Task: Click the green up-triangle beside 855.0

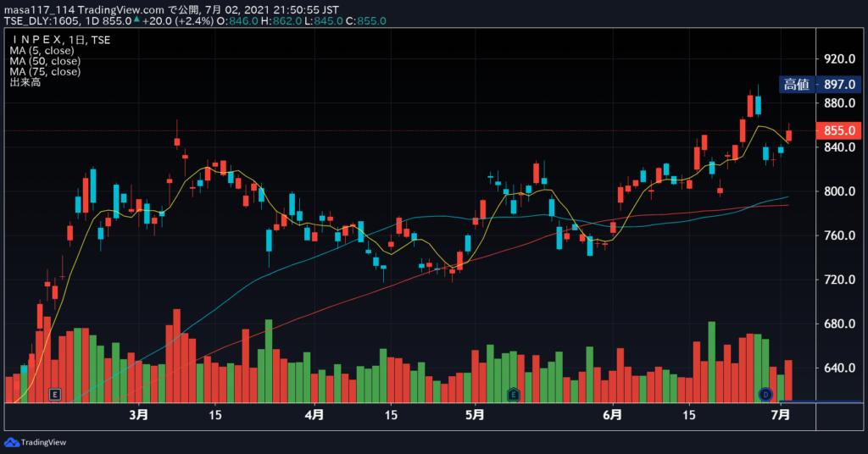Action: pos(136,20)
